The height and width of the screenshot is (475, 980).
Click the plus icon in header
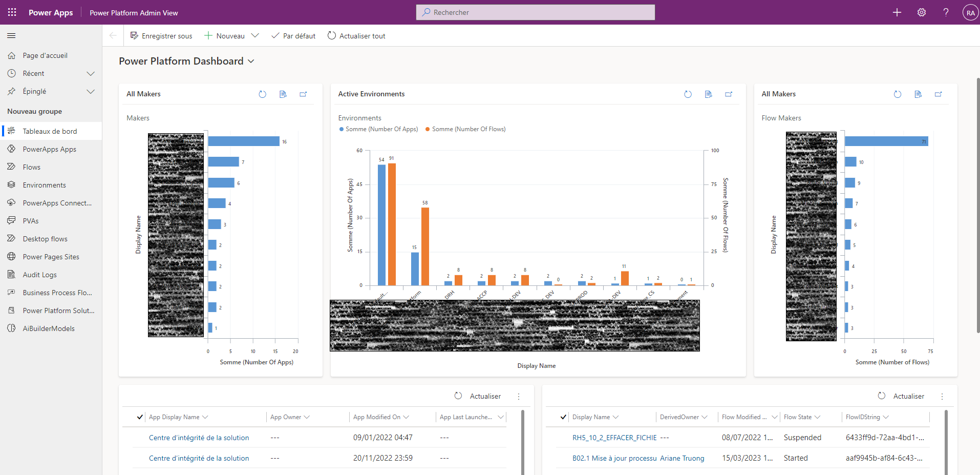[x=897, y=12]
